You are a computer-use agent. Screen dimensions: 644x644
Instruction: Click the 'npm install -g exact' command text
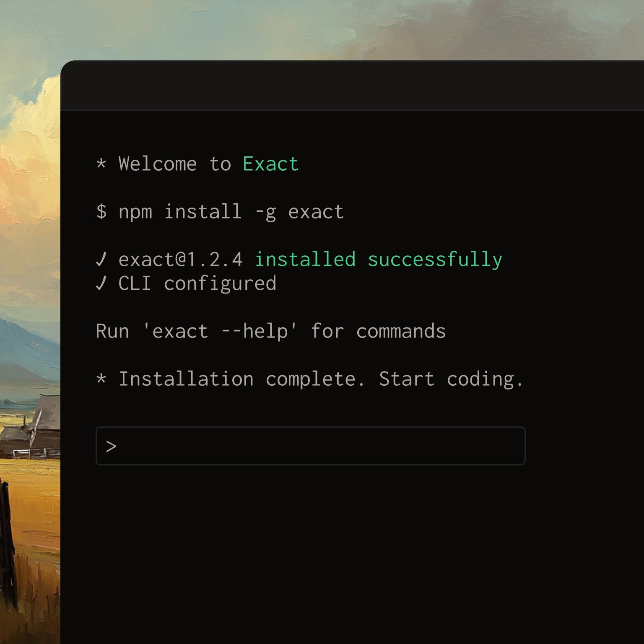(x=231, y=212)
